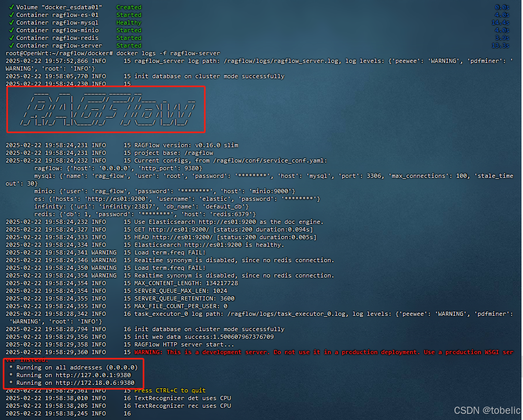Click 'TextRecognizer rec uses CPU' line

182,406
